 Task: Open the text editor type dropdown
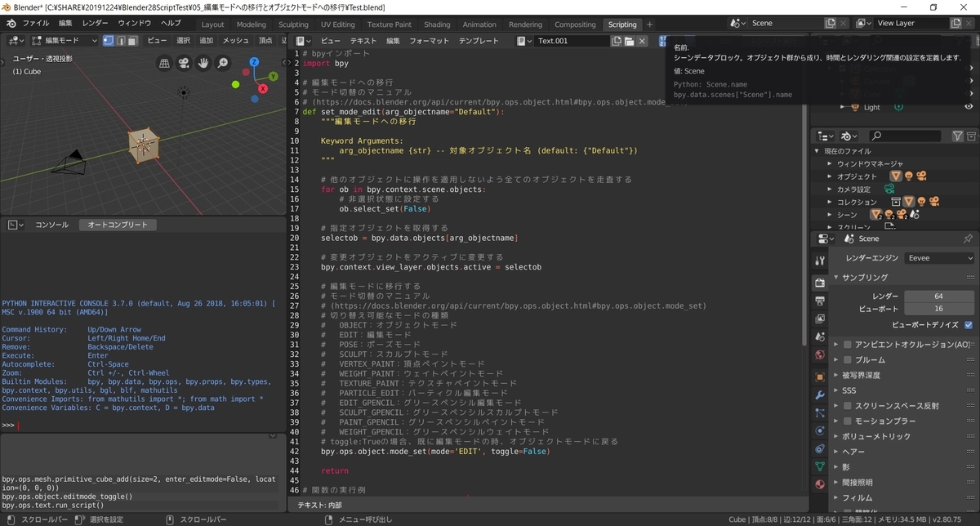click(x=304, y=40)
